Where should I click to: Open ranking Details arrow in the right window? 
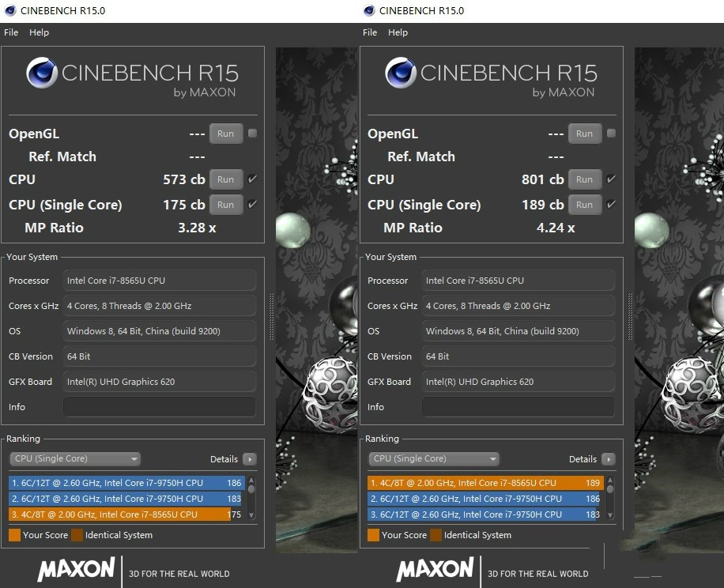(x=609, y=459)
